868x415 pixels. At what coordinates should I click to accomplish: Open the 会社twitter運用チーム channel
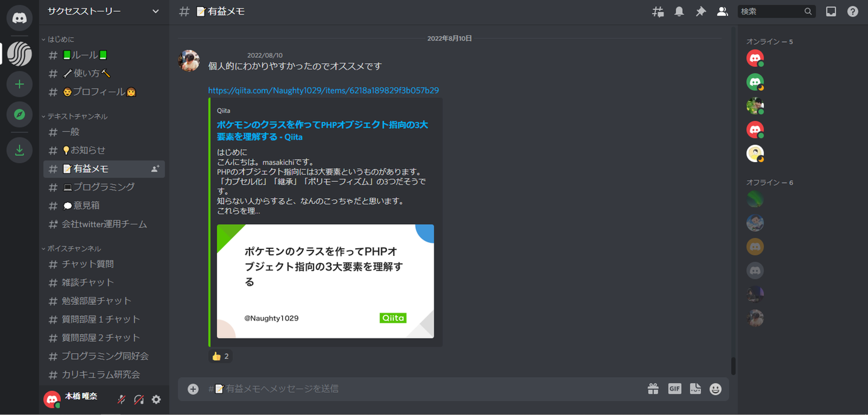tap(104, 225)
